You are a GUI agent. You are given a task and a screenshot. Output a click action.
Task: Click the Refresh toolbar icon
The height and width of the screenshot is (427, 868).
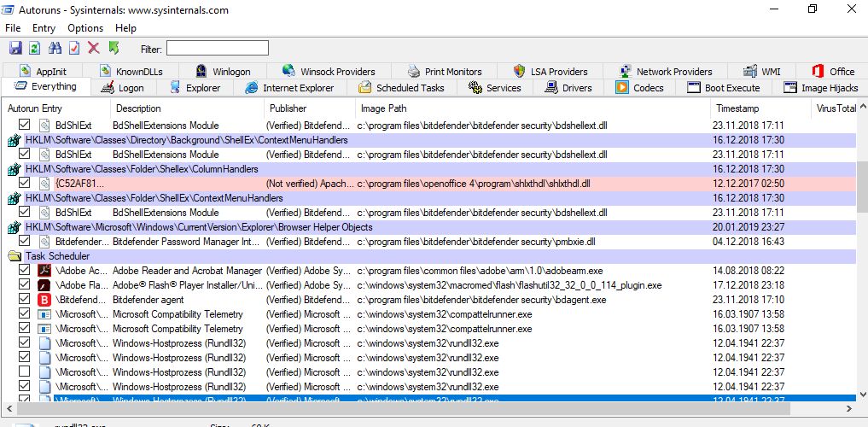tap(34, 48)
